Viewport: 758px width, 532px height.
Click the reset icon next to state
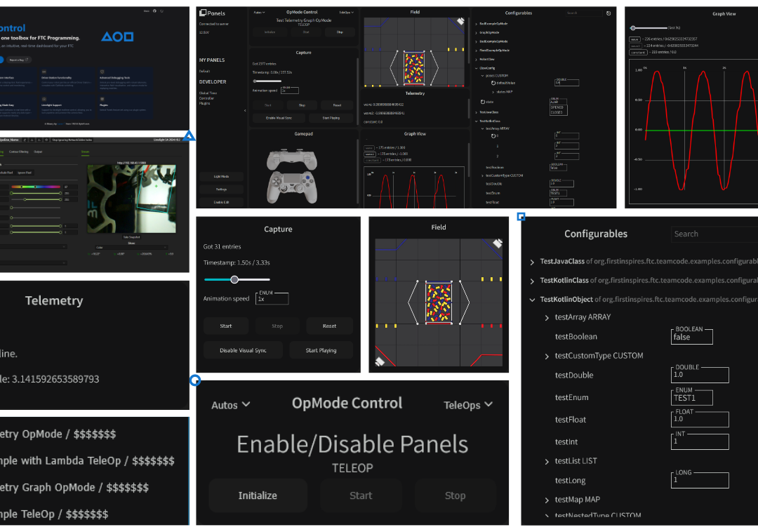click(483, 102)
